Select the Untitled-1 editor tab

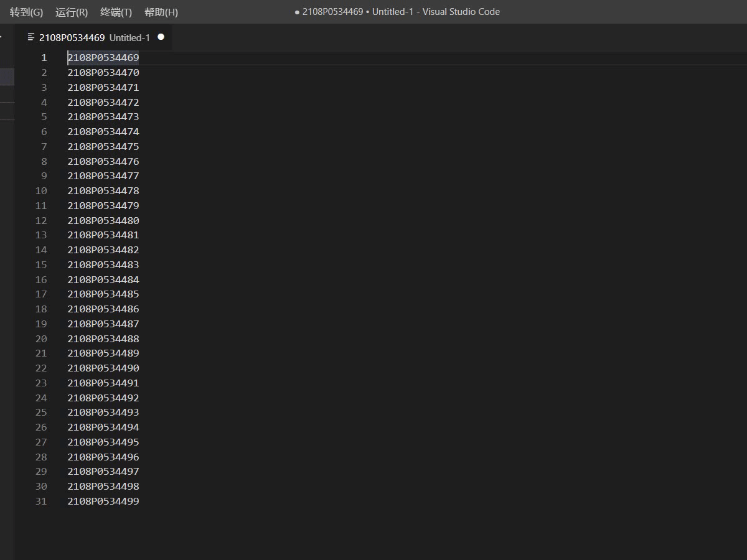95,37
